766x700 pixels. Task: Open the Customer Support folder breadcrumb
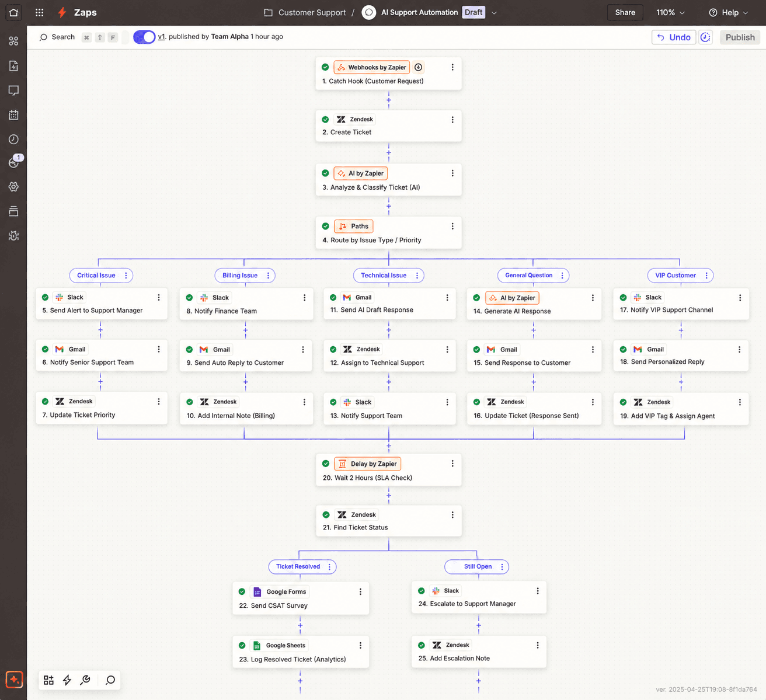(x=305, y=12)
